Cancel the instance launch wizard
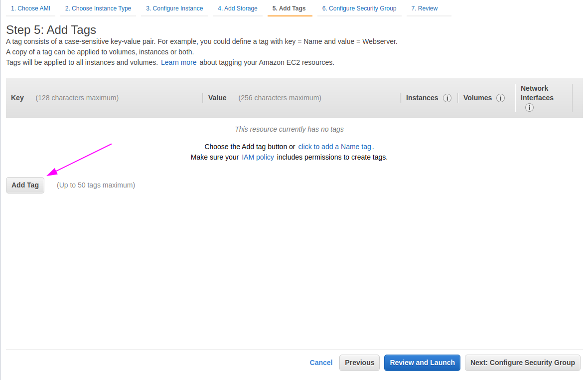The height and width of the screenshot is (380, 588). click(321, 363)
